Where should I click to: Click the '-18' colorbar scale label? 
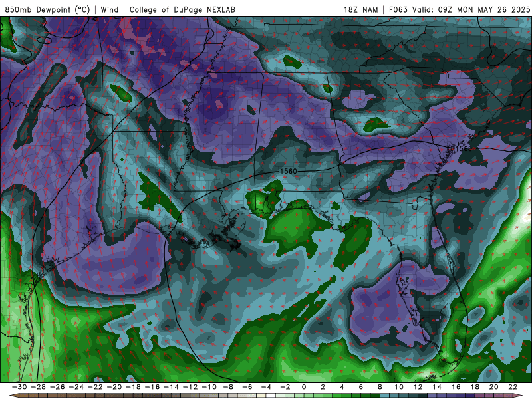tap(134, 387)
